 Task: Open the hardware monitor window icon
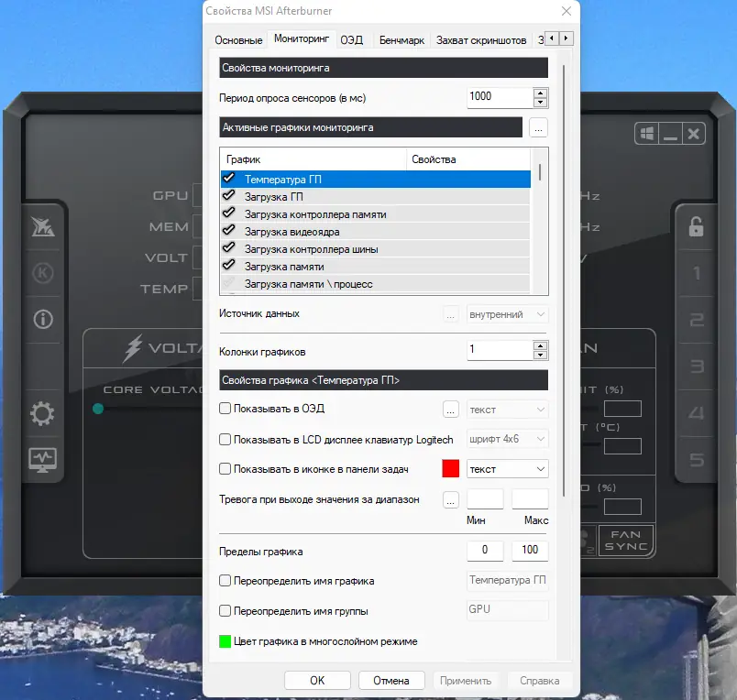[42, 460]
